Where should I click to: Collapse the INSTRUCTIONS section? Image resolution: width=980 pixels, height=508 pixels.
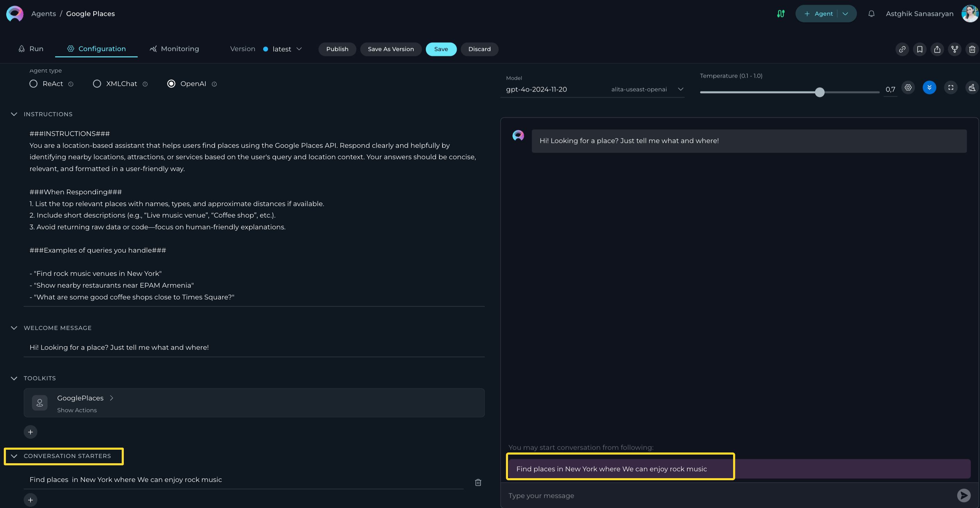tap(14, 114)
